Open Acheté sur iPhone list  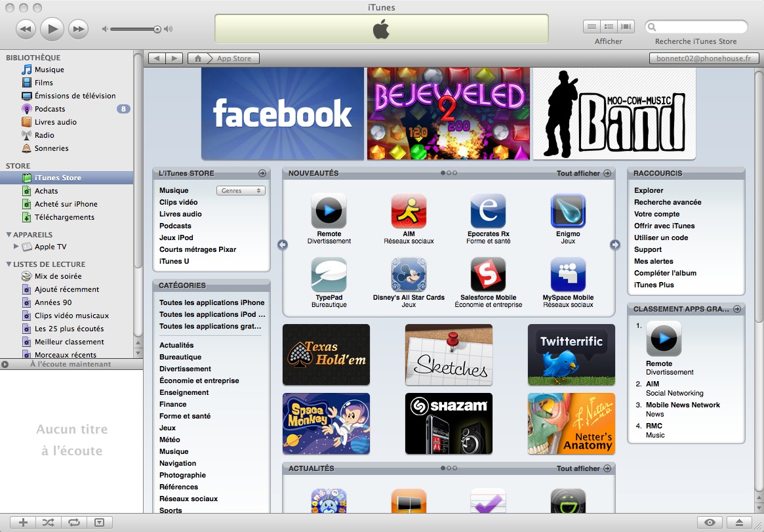click(x=67, y=204)
